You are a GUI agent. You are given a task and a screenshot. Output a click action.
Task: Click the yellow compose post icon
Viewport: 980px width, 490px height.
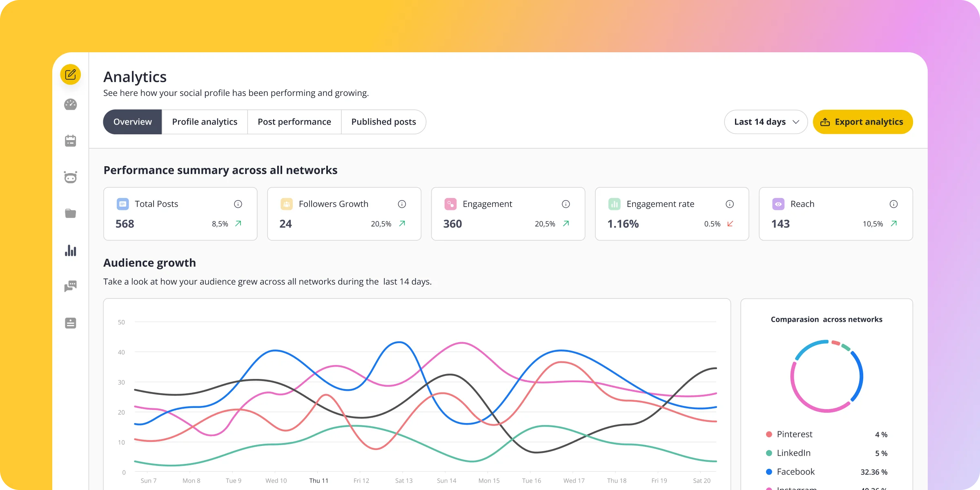point(71,75)
